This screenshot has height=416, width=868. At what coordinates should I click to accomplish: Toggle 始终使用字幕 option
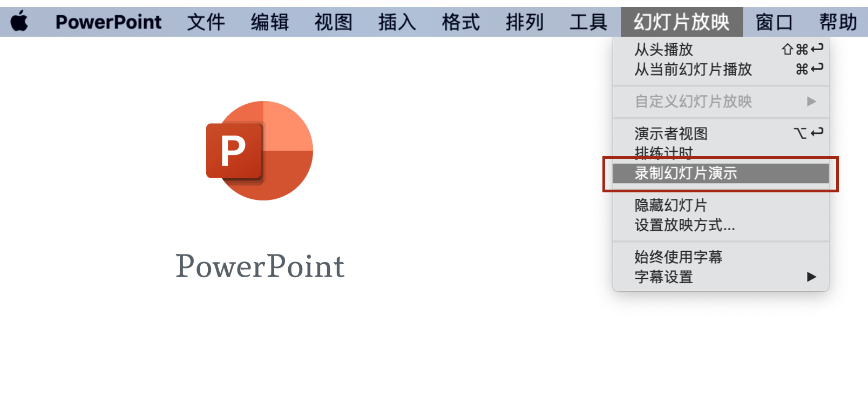pos(721,257)
